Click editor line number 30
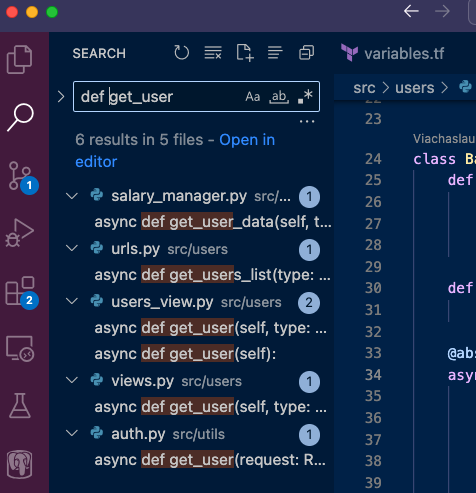The height and width of the screenshot is (493, 476). 373,288
